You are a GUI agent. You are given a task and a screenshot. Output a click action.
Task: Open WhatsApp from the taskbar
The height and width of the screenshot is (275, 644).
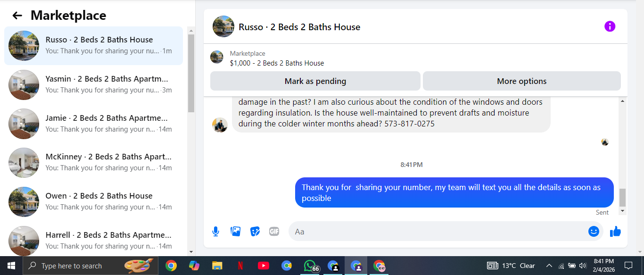(310, 266)
